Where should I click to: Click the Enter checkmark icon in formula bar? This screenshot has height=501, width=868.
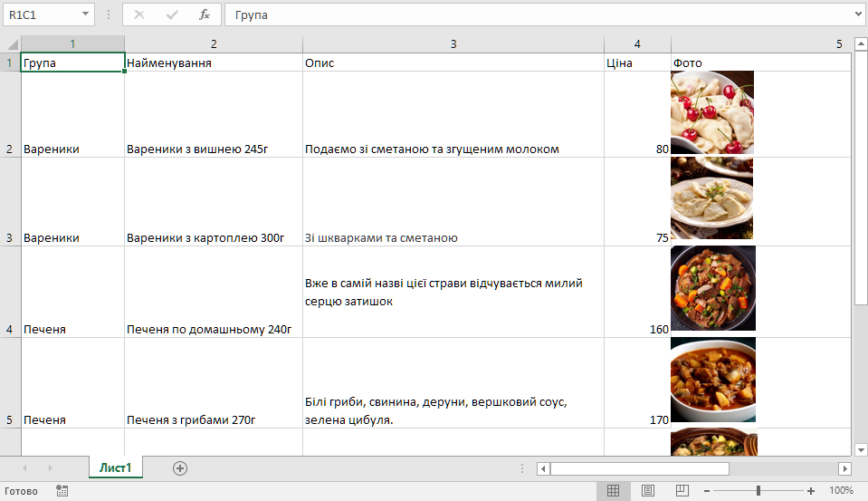(x=172, y=14)
